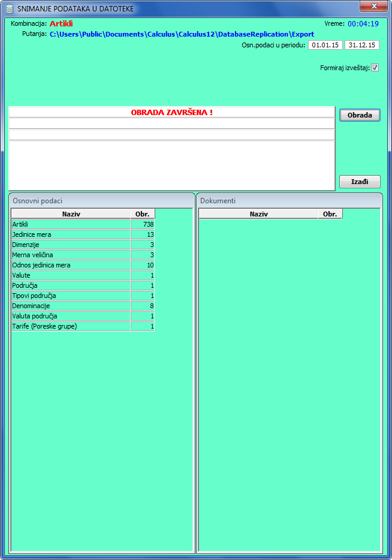This screenshot has width=392, height=560.
Task: Select the Merna veličina row
Action: (71, 255)
